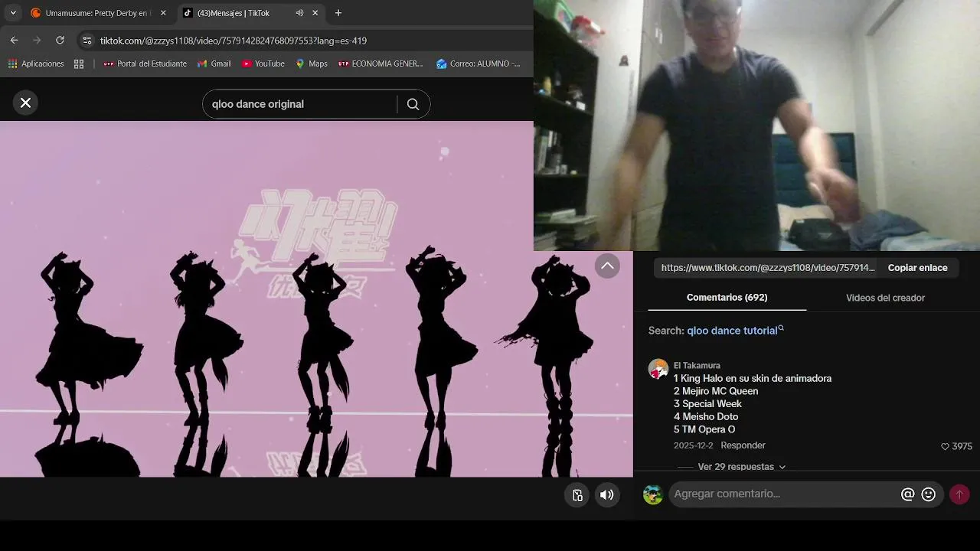Screen dimensions: 980x551
Task: Open Correo: ALUMNO bookmark
Action: click(479, 64)
